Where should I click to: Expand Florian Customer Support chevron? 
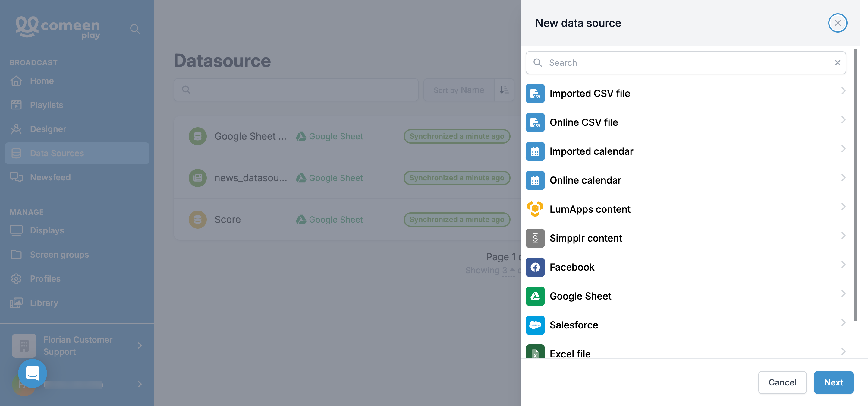pos(140,345)
